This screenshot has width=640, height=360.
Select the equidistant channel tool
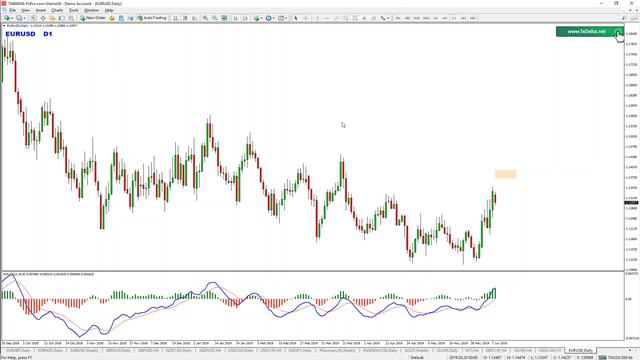pyautogui.click(x=345, y=18)
